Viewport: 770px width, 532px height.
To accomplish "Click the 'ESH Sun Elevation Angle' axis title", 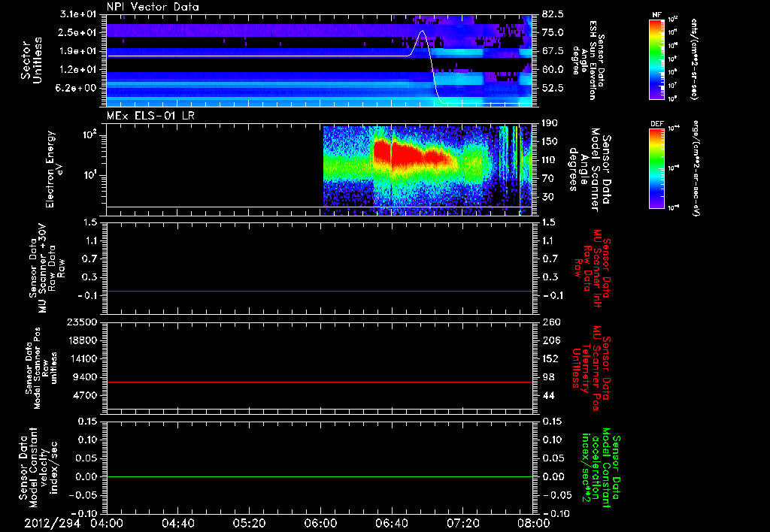I will point(588,60).
